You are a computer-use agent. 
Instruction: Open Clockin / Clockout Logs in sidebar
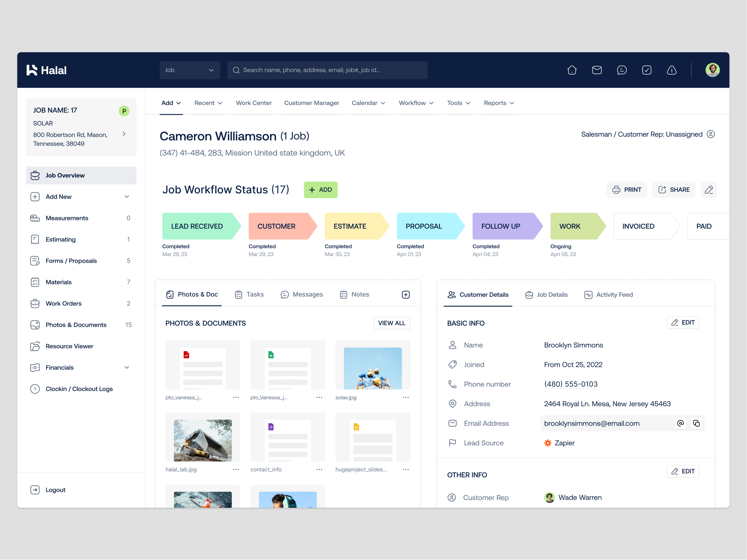(x=79, y=389)
